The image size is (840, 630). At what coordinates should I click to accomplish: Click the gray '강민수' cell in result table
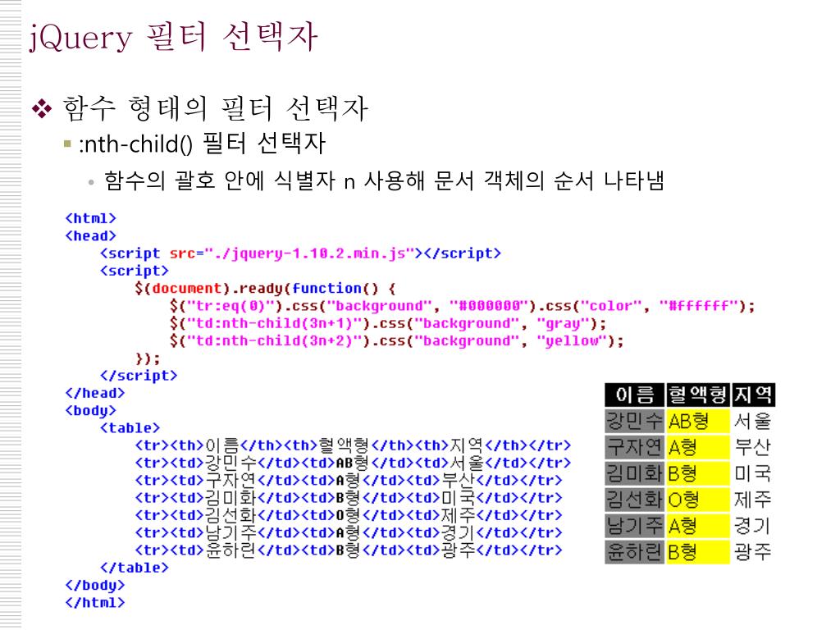tap(635, 421)
